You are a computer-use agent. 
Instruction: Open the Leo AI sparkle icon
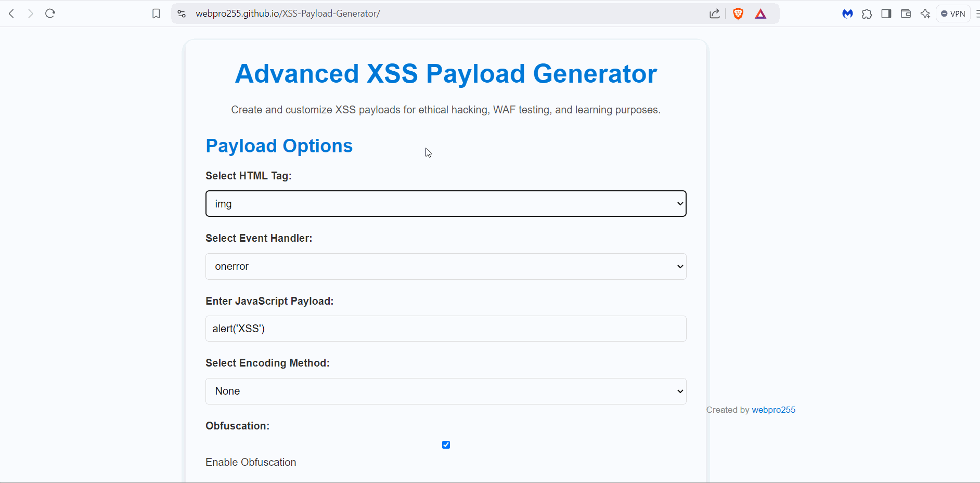tap(925, 14)
